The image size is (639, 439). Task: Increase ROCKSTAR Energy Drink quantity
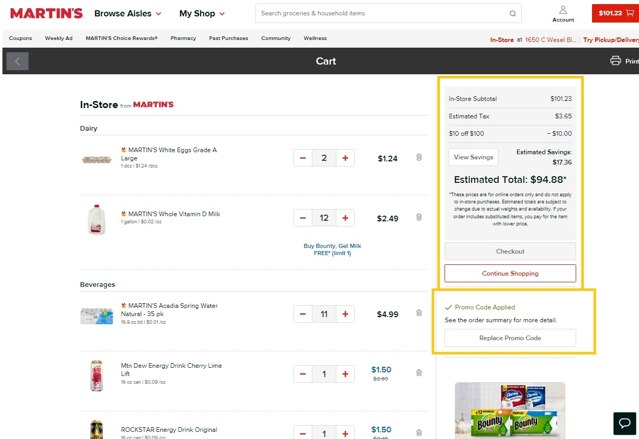tap(345, 433)
